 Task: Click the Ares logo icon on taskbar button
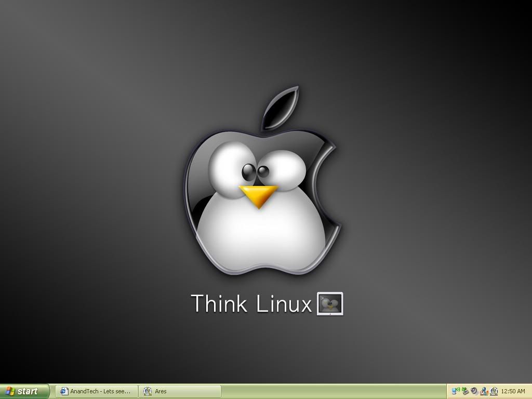[x=148, y=391]
